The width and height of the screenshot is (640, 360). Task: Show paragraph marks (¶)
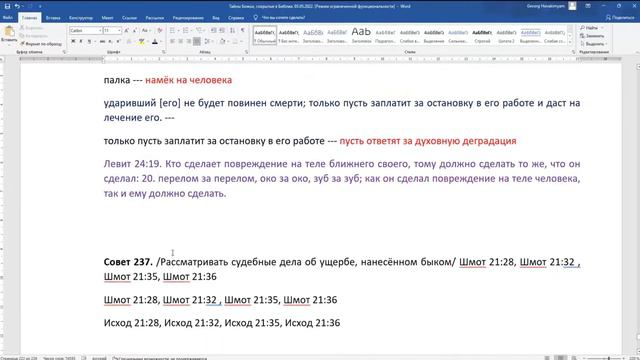click(243, 31)
